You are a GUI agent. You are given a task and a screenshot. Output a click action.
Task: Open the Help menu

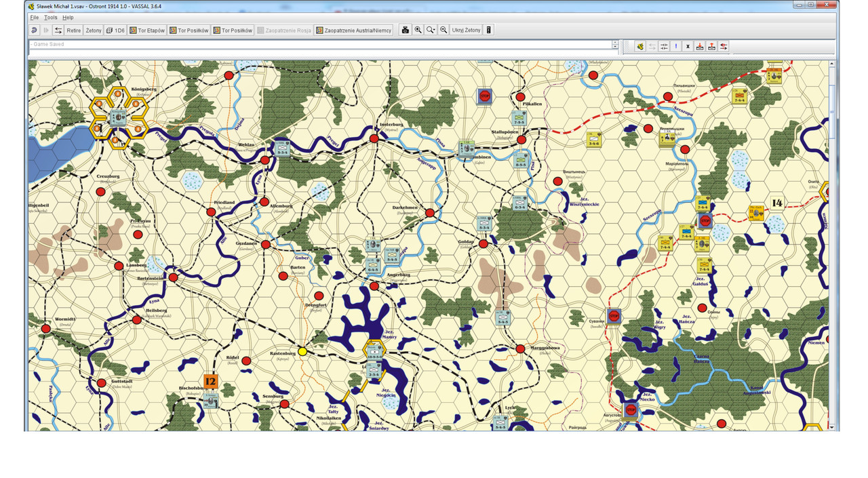click(68, 17)
